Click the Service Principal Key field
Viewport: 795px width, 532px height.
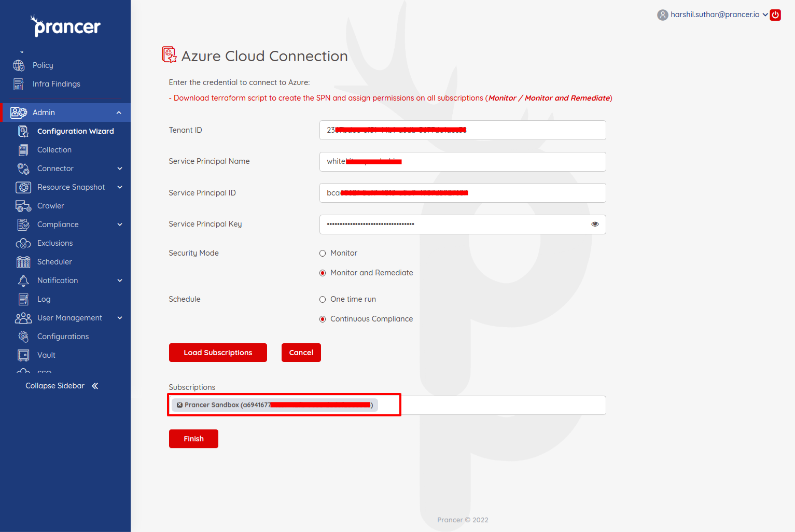[463, 225]
